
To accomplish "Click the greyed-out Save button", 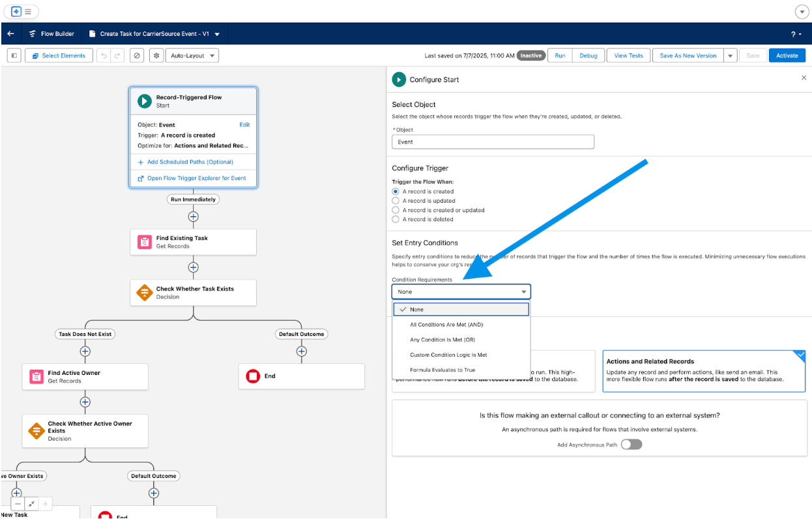I will click(753, 55).
